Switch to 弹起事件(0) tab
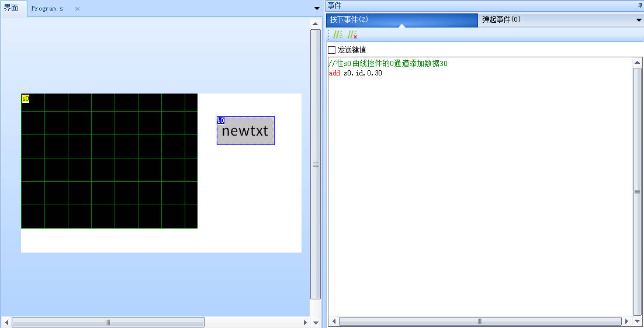The height and width of the screenshot is (328, 644). point(501,19)
